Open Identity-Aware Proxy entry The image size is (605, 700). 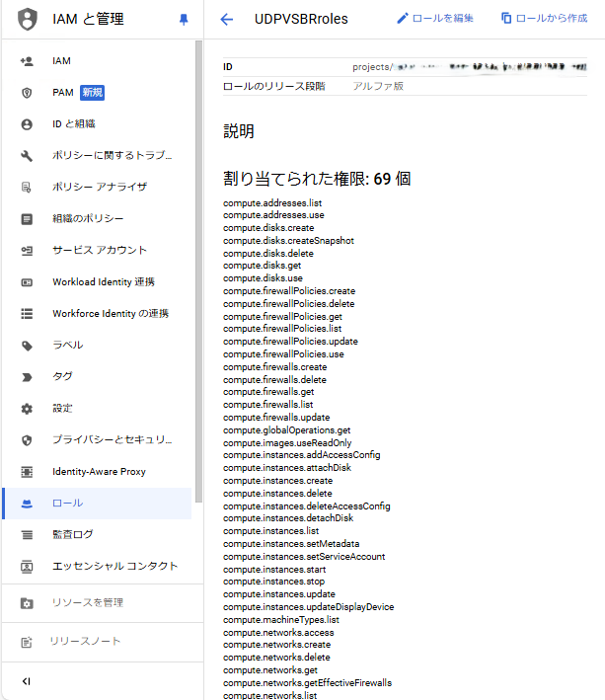(x=99, y=471)
